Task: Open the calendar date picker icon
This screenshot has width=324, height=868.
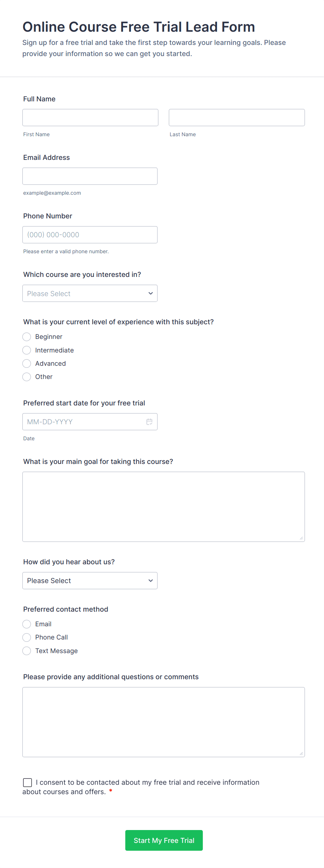Action: tap(149, 422)
